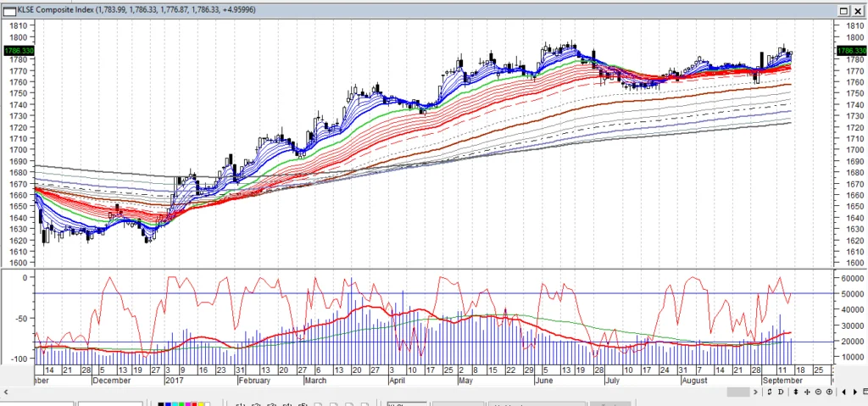The width and height of the screenshot is (868, 406).
Task: Click the 2017 year label on the time axis
Action: pyautogui.click(x=173, y=381)
